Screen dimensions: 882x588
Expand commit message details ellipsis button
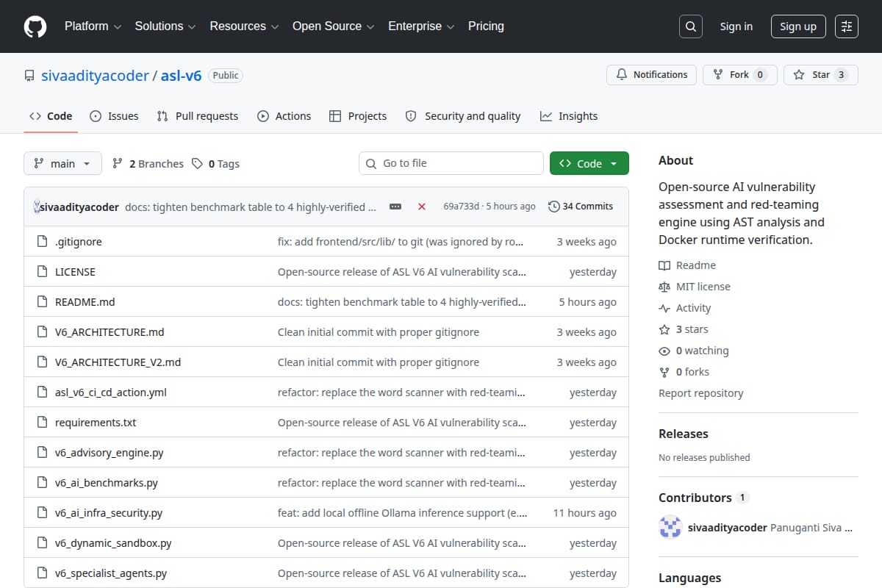395,207
